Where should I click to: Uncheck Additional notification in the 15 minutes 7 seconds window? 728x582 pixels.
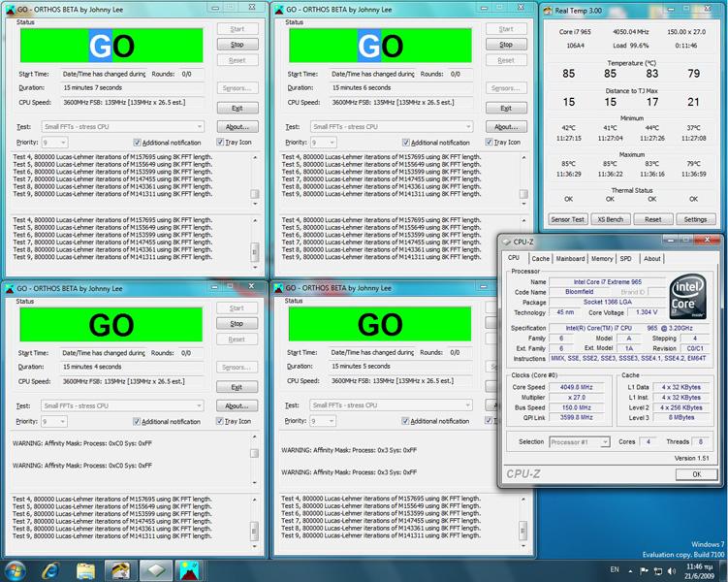pyautogui.click(x=137, y=143)
